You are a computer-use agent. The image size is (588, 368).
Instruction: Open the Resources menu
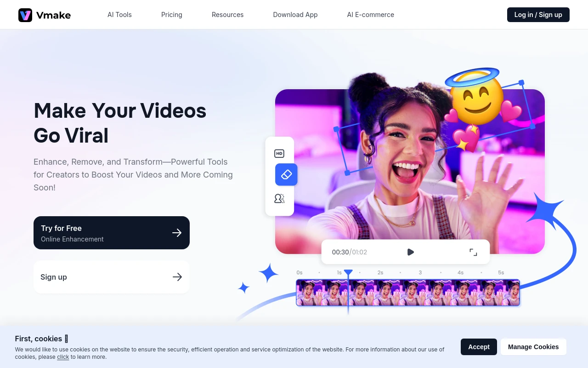pos(227,15)
